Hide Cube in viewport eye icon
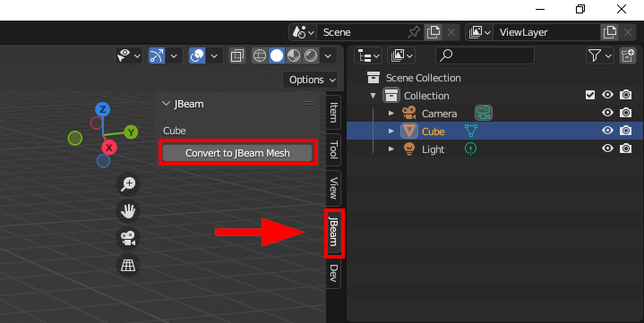The height and width of the screenshot is (323, 644). [608, 131]
